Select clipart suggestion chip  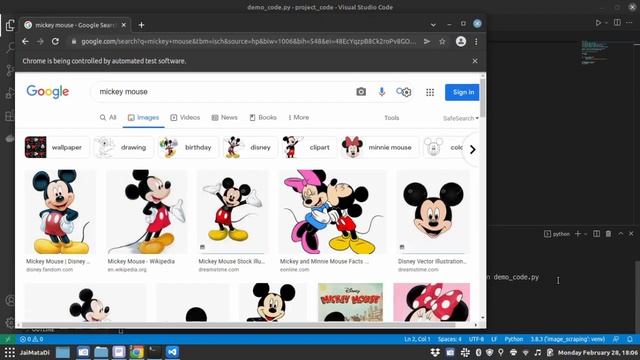[309, 147]
